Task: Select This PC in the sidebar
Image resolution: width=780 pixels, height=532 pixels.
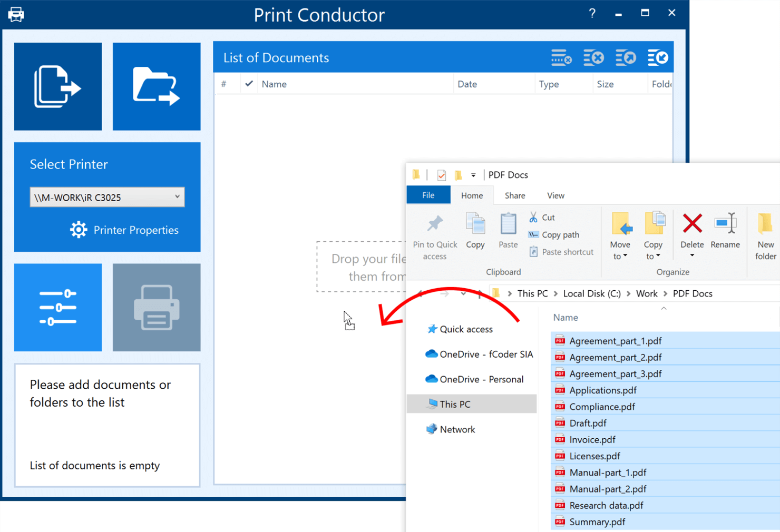Action: [x=454, y=403]
